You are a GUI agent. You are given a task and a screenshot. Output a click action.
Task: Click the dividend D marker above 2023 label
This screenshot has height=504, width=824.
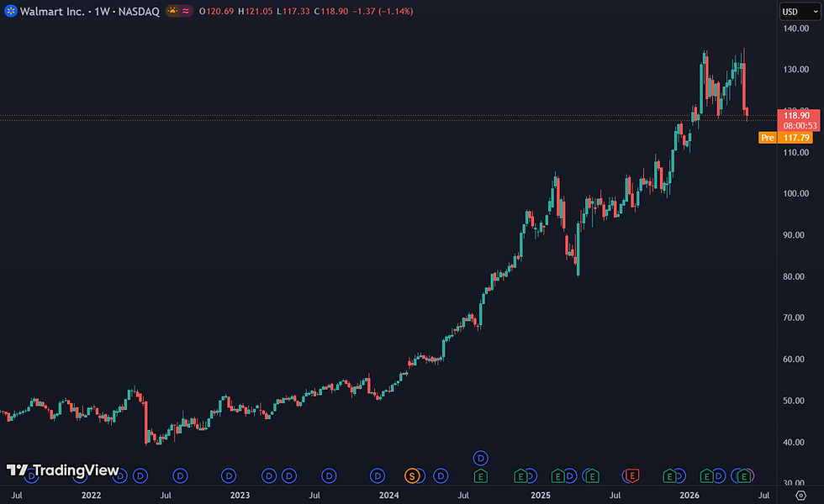(229, 476)
